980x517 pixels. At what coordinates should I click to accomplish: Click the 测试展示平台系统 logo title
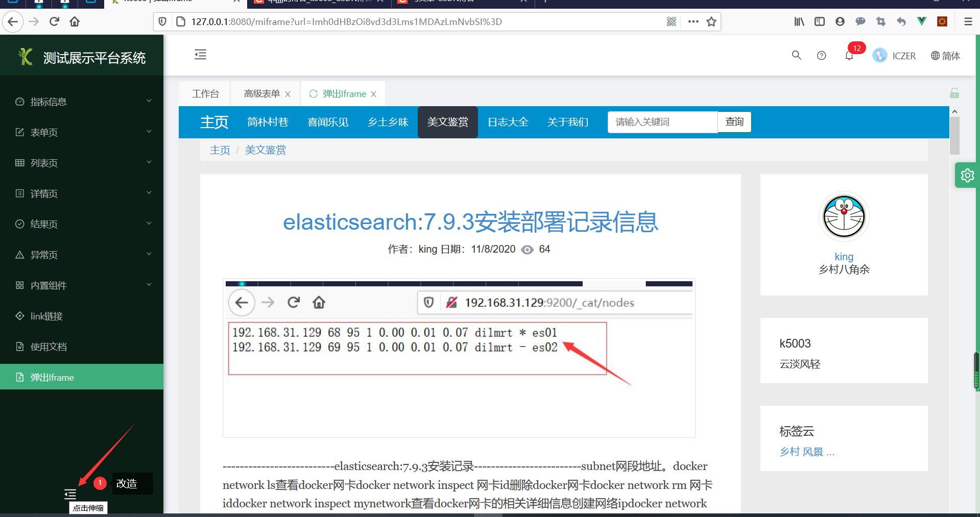click(94, 58)
